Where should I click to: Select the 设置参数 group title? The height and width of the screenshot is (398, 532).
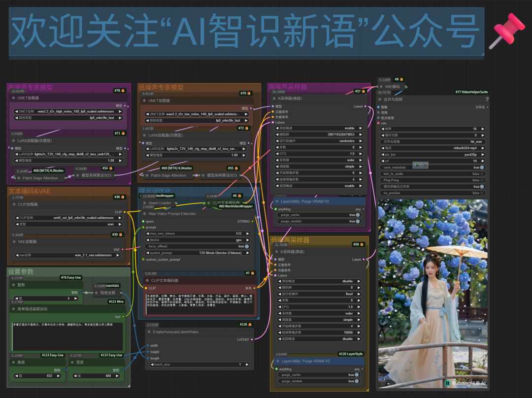[21, 271]
